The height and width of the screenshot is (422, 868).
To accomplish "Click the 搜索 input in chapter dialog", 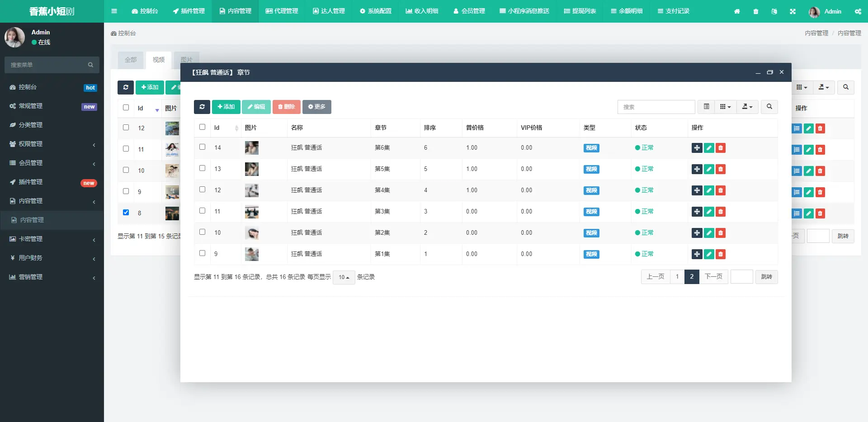I will (x=656, y=107).
